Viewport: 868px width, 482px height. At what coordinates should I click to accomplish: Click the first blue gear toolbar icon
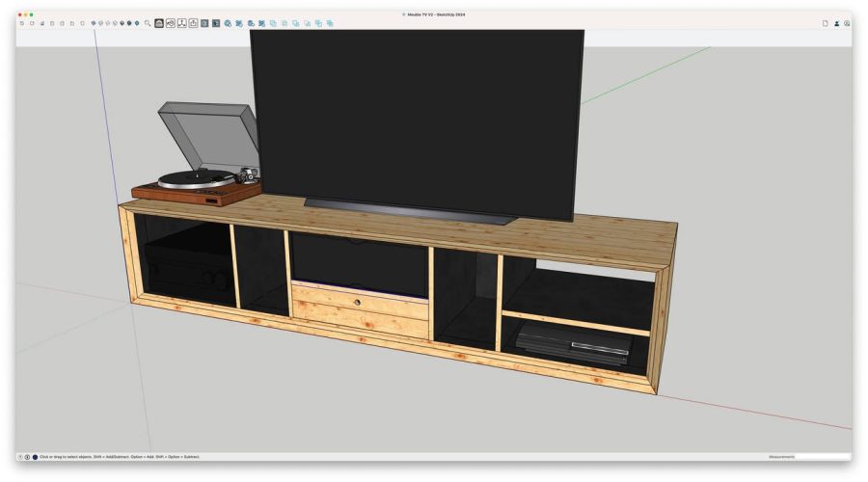click(x=228, y=23)
